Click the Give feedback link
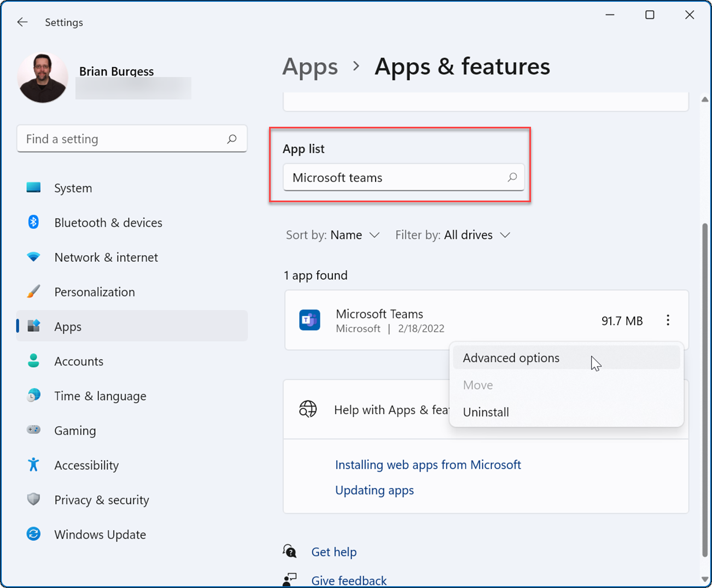The height and width of the screenshot is (588, 712). (x=348, y=580)
